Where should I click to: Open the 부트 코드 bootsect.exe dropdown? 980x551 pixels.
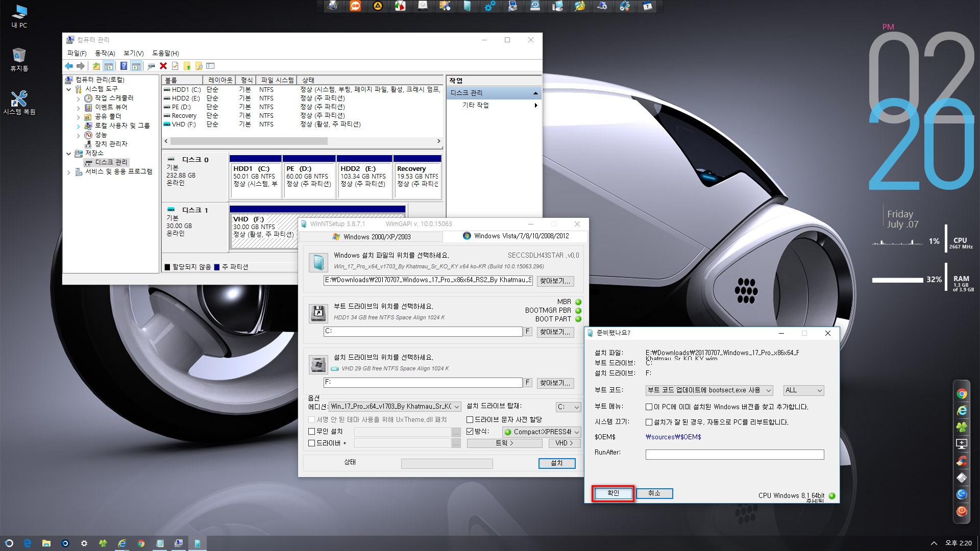(709, 390)
